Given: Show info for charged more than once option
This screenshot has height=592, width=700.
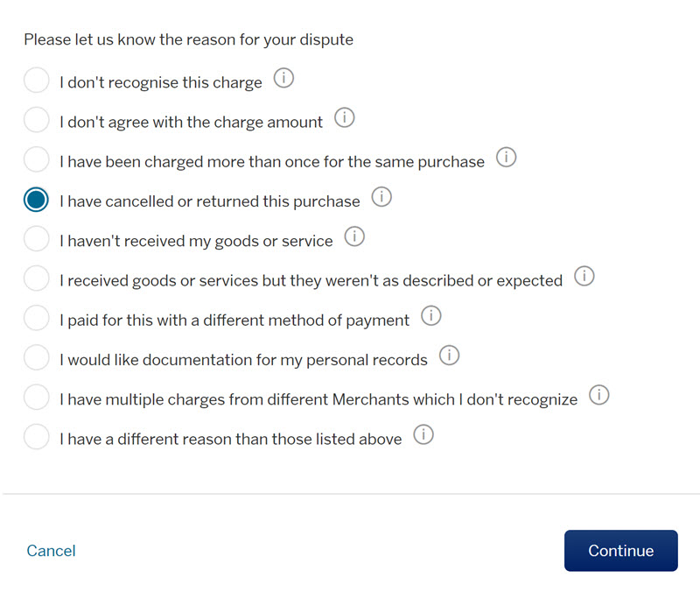Looking at the screenshot, I should point(506,158).
